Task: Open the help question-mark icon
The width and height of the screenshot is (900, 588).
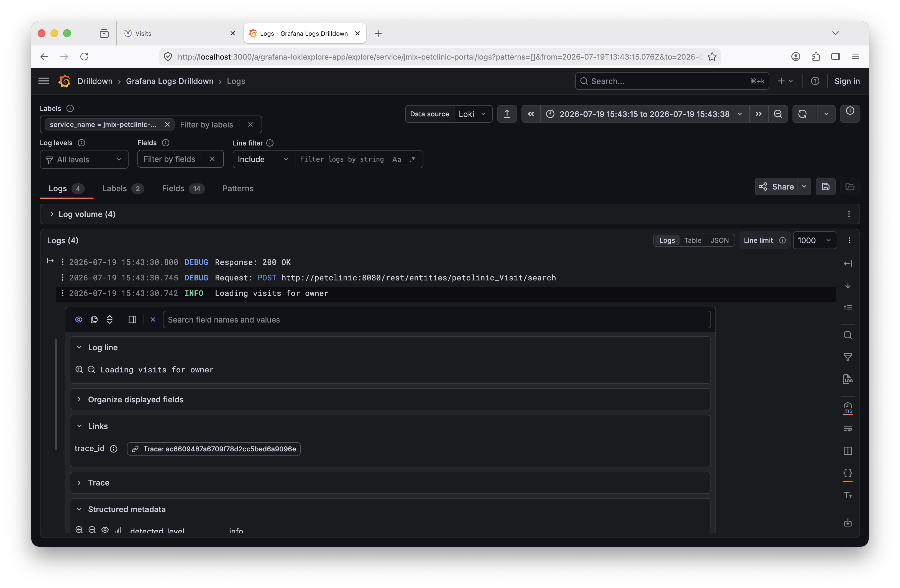Action: point(815,81)
